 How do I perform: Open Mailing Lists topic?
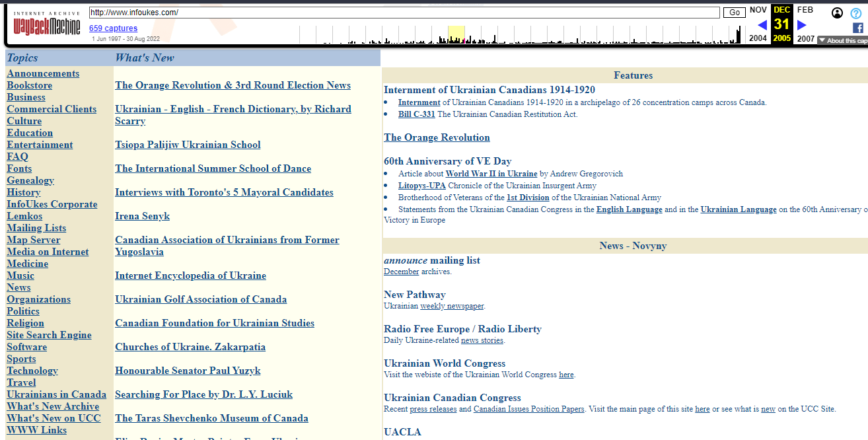[36, 228]
